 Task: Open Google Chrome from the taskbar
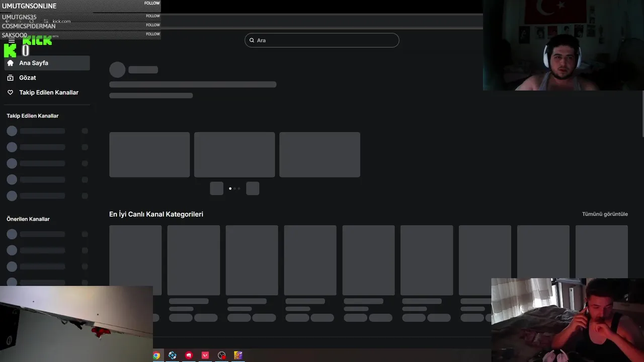(x=156, y=355)
